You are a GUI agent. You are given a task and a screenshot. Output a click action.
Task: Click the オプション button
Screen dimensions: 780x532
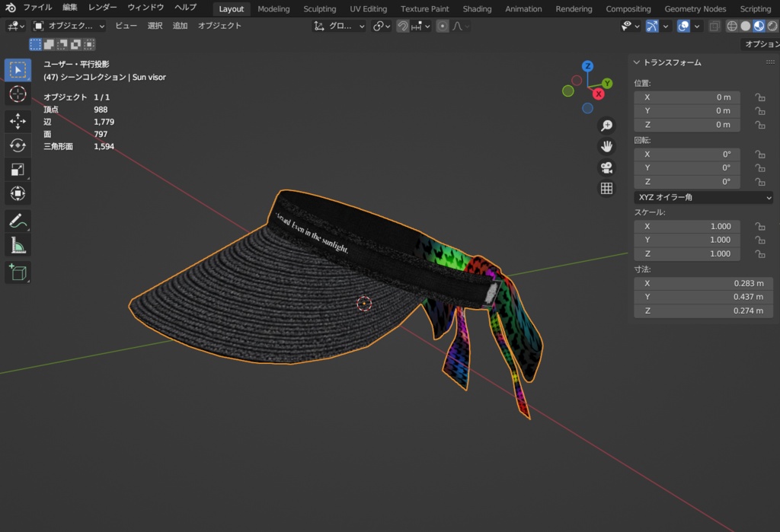(761, 44)
